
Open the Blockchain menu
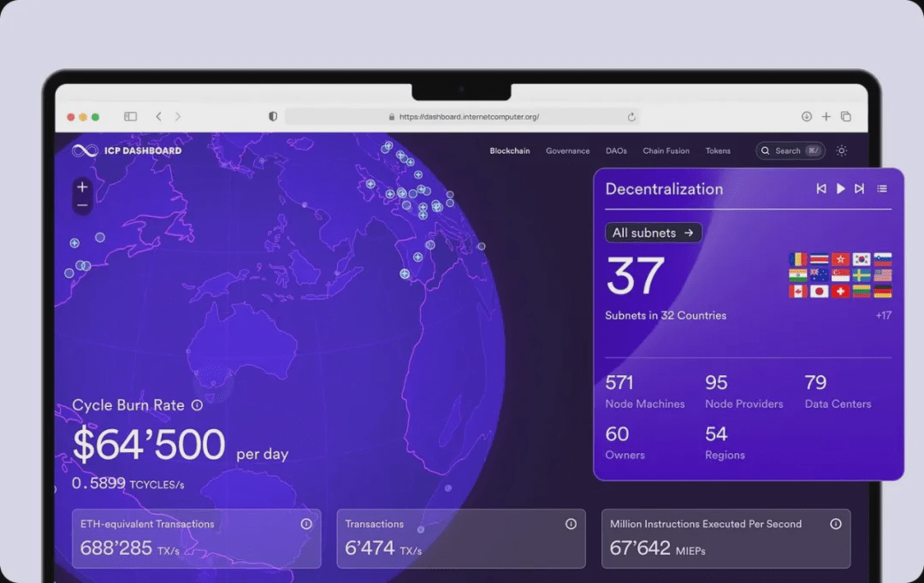pos(509,151)
